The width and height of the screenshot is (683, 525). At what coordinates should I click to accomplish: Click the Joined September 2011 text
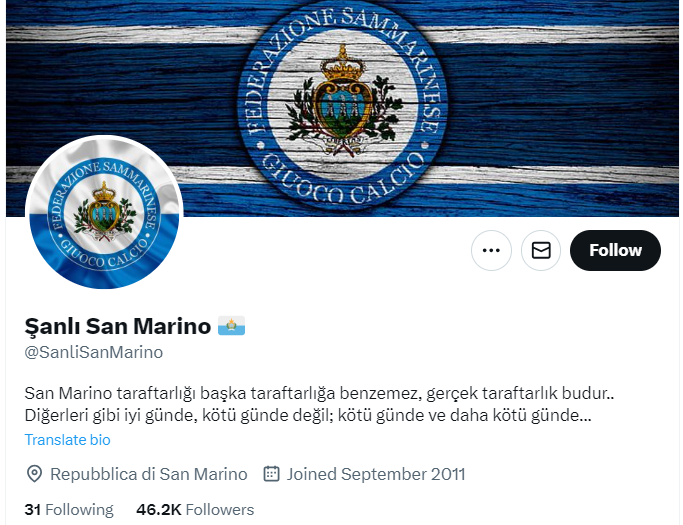click(376, 474)
